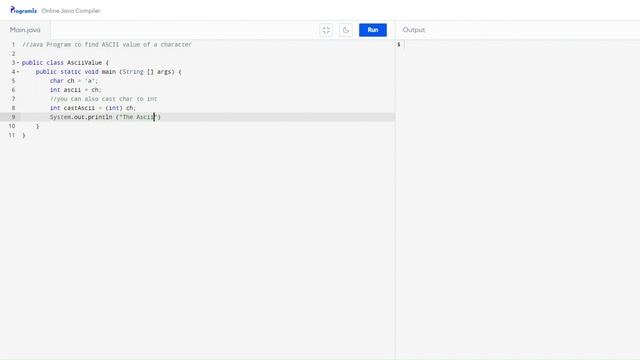Click the Online Java Compiler title text
This screenshot has width=640, height=360.
[x=71, y=11]
